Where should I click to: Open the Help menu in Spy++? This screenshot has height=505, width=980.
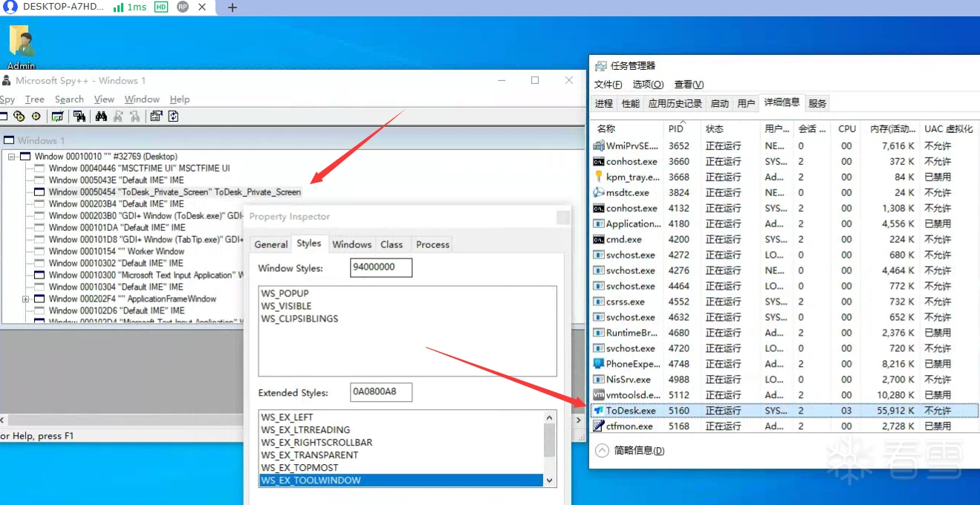[180, 100]
